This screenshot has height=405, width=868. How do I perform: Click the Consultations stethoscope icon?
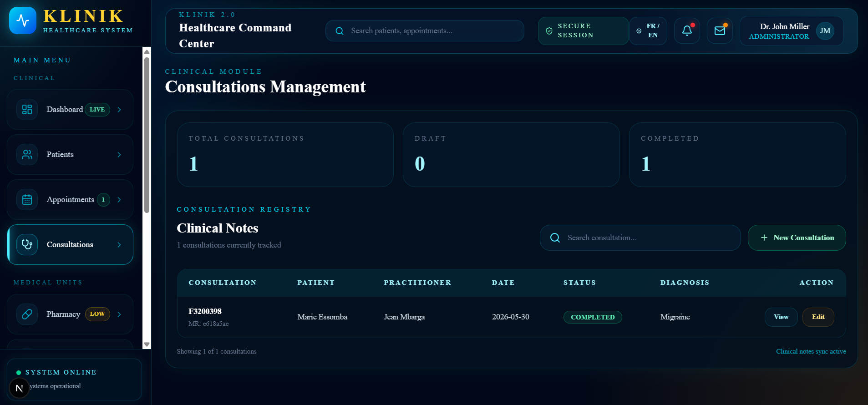(27, 245)
